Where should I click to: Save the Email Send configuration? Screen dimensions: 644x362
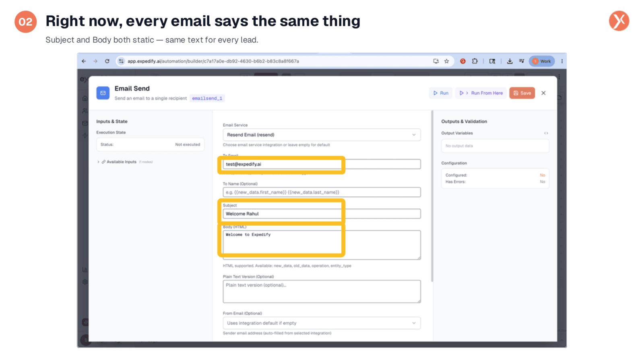click(522, 93)
